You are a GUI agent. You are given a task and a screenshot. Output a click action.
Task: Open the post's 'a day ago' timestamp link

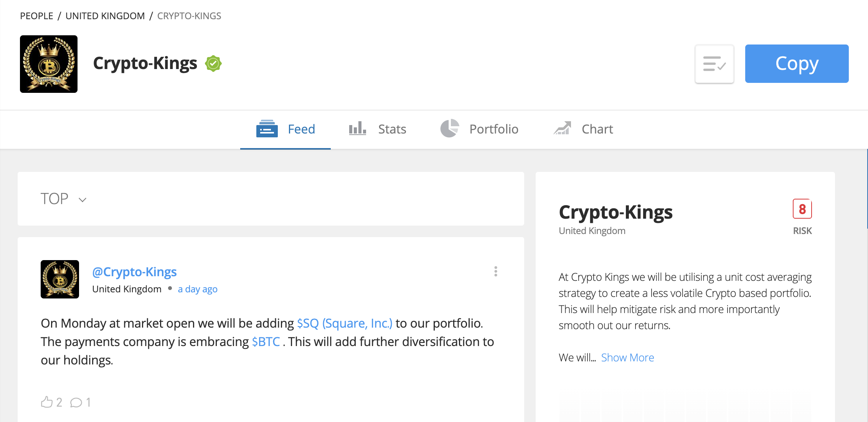tap(198, 289)
